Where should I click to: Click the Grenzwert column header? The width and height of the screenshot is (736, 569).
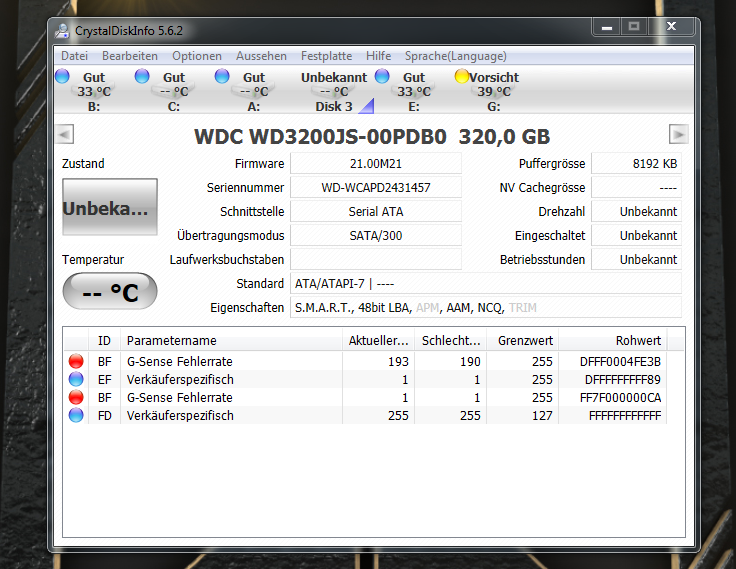click(x=522, y=340)
